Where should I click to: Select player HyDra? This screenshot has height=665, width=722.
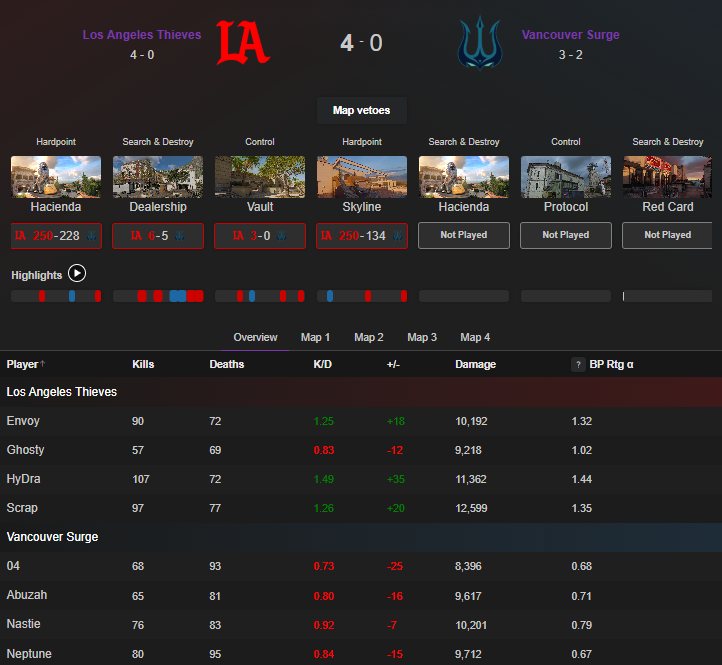23,479
